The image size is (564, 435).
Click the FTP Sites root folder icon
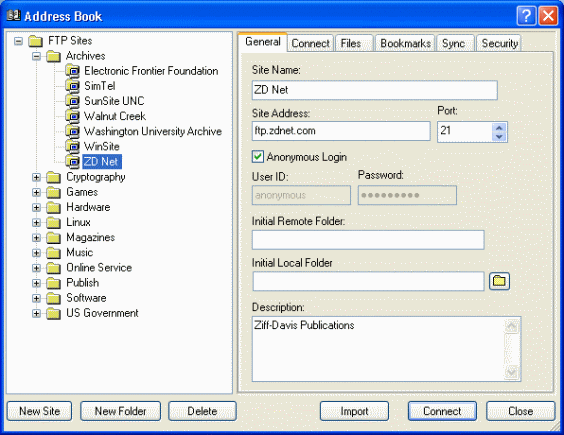pos(36,41)
